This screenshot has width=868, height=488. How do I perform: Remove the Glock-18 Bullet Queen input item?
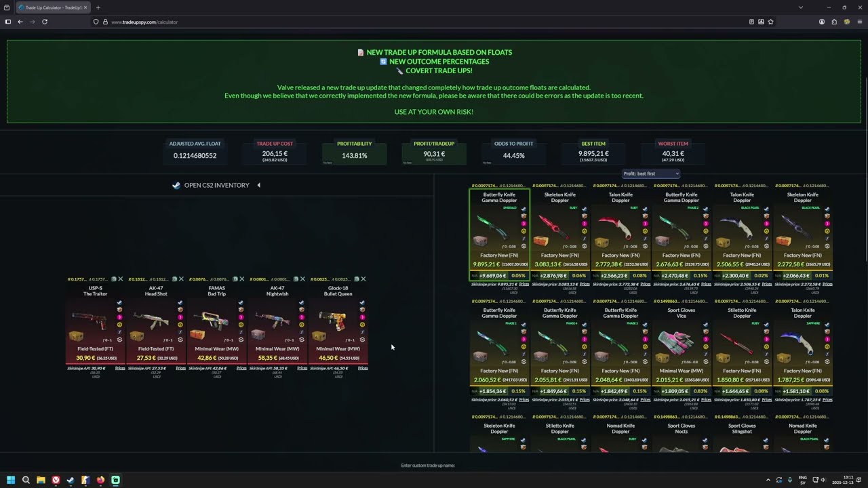(x=363, y=279)
